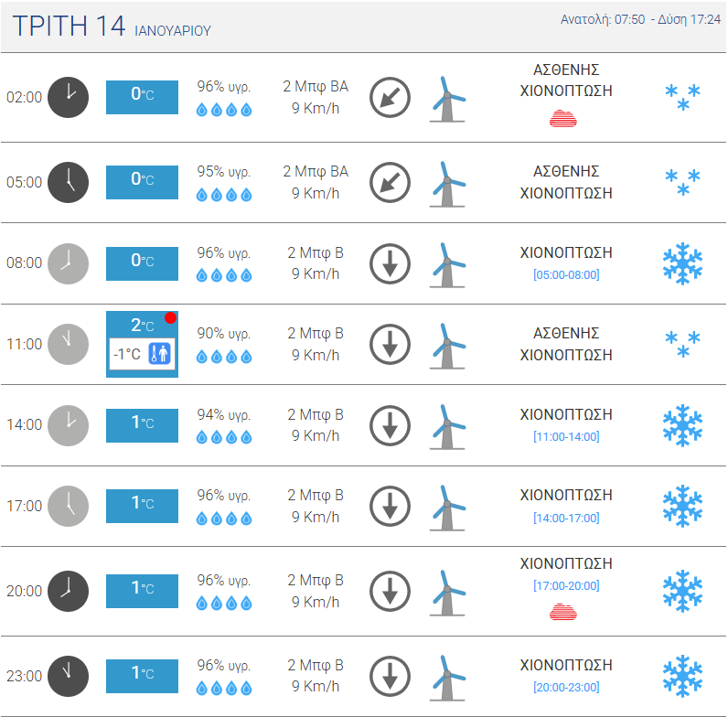Click the north wind arrow at 23:00
Screen dimensions: 728x717
[390, 676]
